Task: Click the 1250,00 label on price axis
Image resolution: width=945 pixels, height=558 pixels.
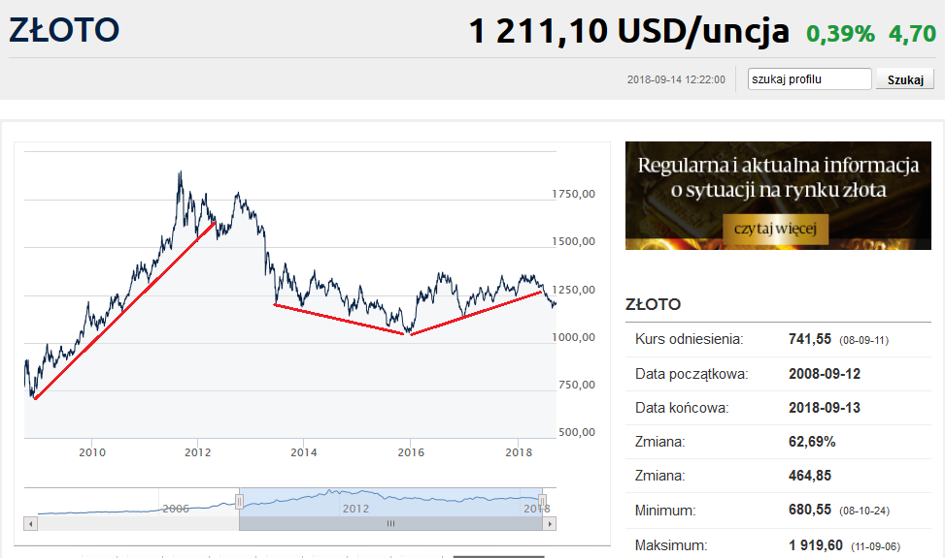Action: coord(573,290)
